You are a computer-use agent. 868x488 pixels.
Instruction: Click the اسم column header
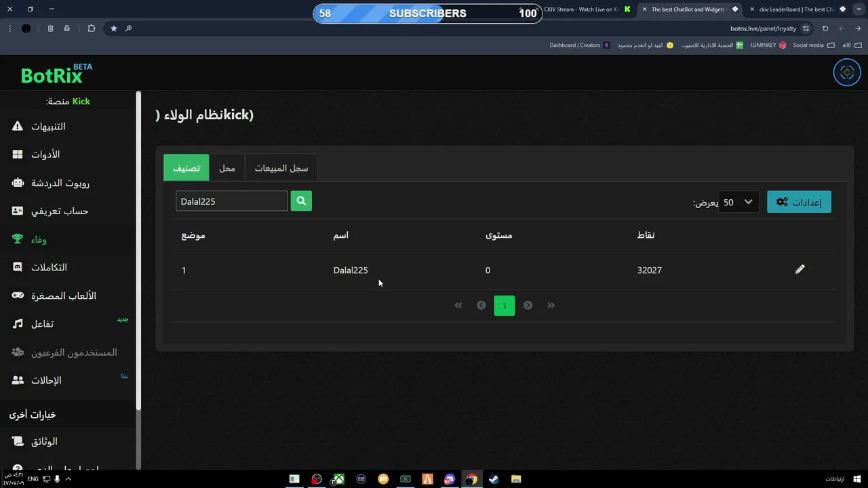coord(340,235)
